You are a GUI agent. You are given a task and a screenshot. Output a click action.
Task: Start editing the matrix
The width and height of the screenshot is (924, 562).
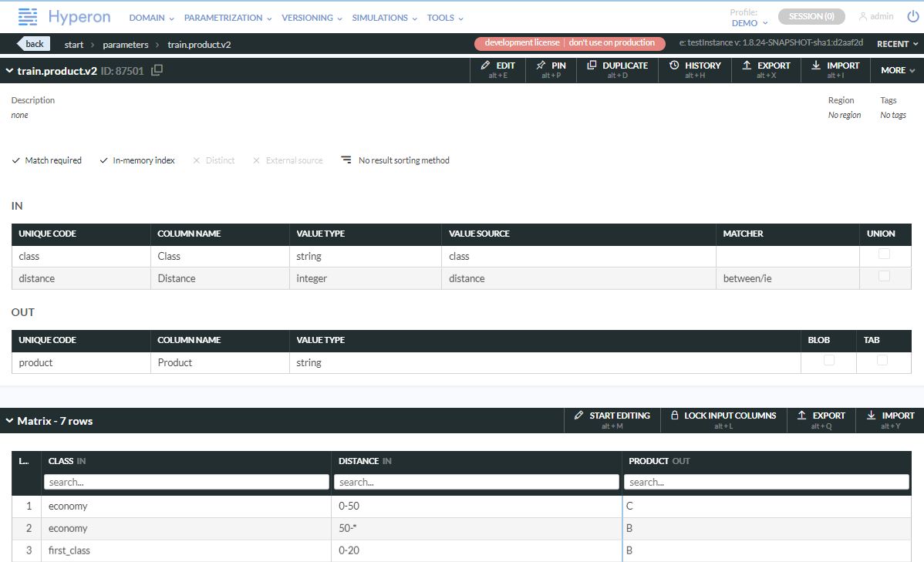612,419
